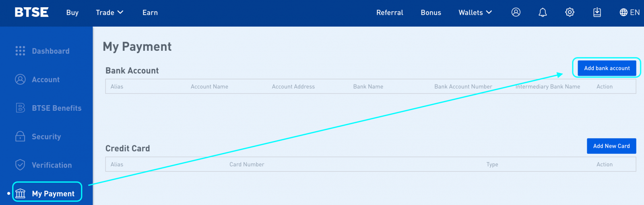Expand the Wallets dropdown menu
This screenshot has width=644, height=205.
pyautogui.click(x=475, y=12)
